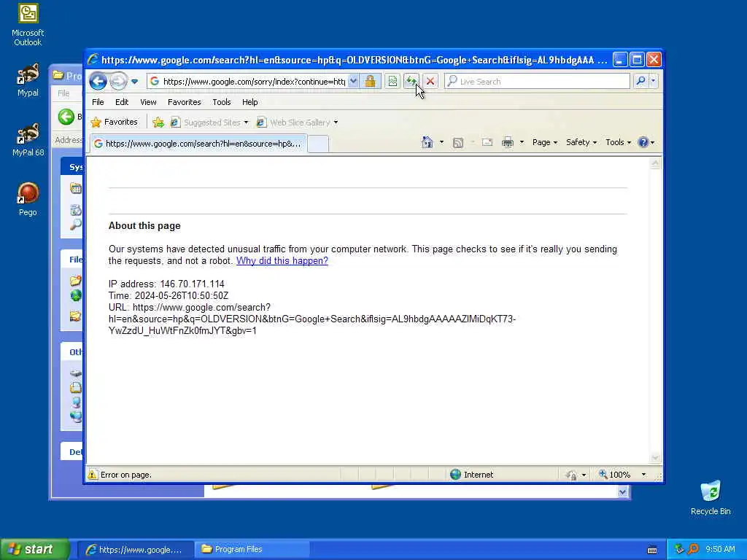This screenshot has height=560, width=747.
Task: Expand the Home button dropdown arrow
Action: pos(441,142)
